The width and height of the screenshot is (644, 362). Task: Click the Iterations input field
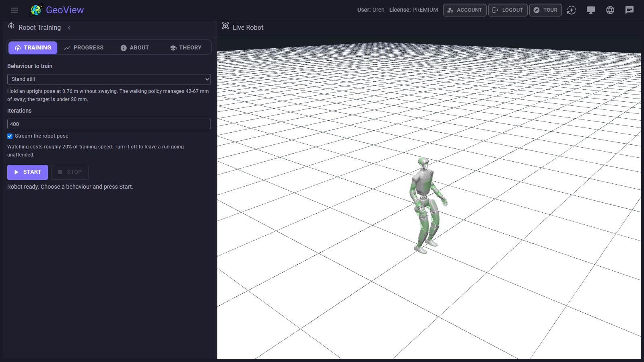pos(109,124)
